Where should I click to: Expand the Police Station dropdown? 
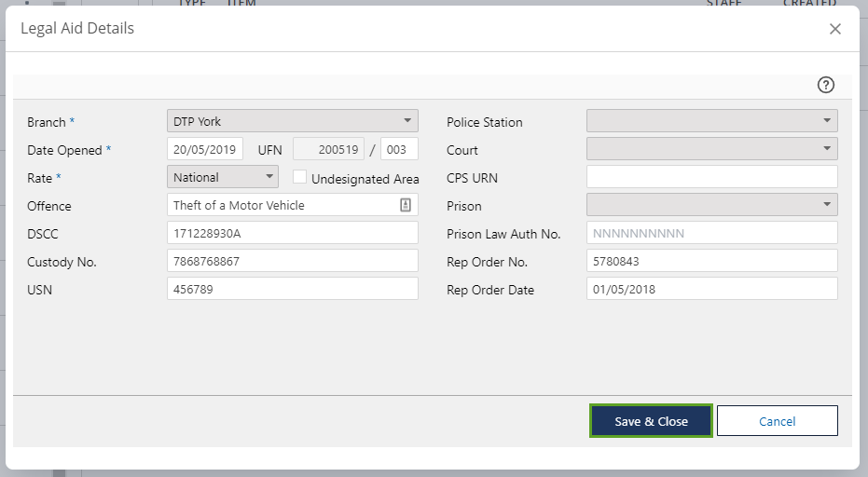(x=711, y=121)
